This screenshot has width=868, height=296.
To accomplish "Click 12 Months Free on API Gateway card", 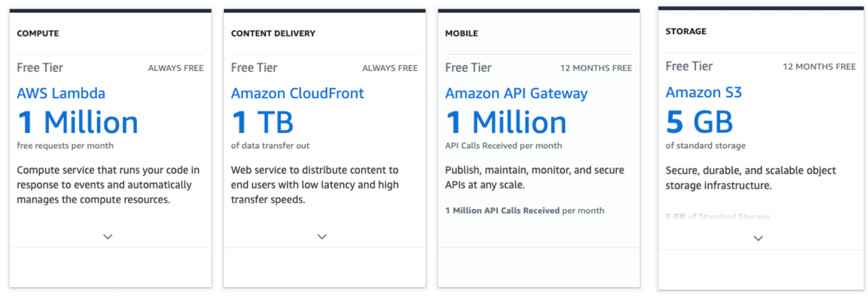I will pyautogui.click(x=596, y=68).
